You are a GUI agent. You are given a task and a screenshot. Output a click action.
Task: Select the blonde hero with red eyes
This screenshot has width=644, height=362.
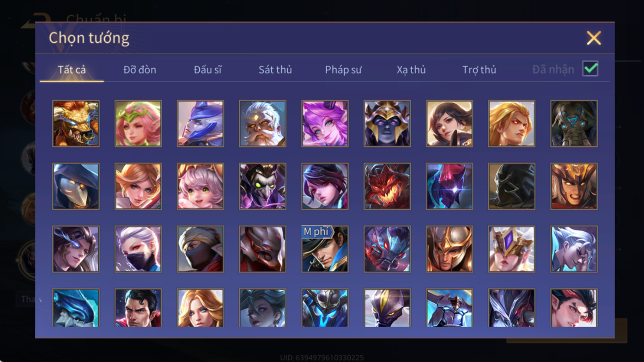(x=512, y=123)
